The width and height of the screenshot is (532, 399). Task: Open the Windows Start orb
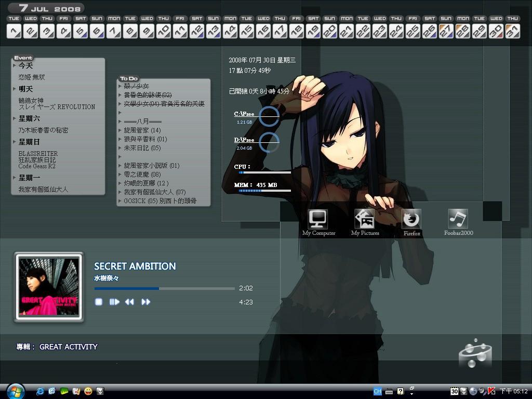click(15, 391)
